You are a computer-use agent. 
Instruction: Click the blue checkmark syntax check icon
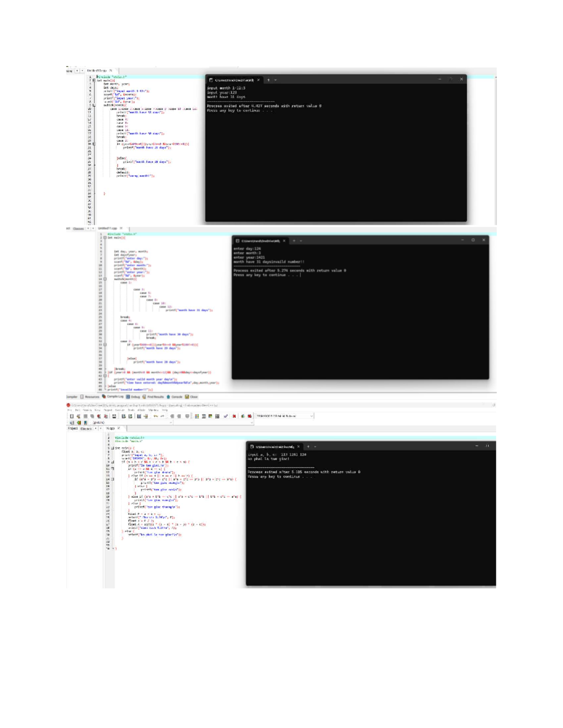(x=226, y=416)
